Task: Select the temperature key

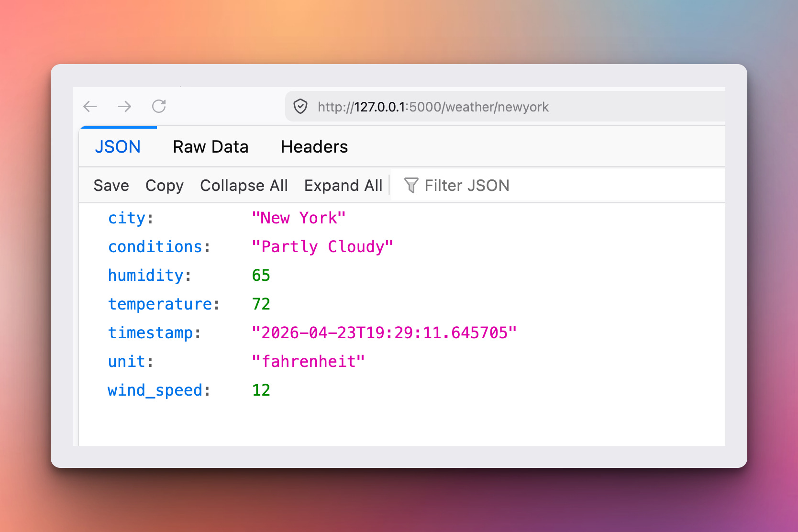Action: click(x=160, y=304)
